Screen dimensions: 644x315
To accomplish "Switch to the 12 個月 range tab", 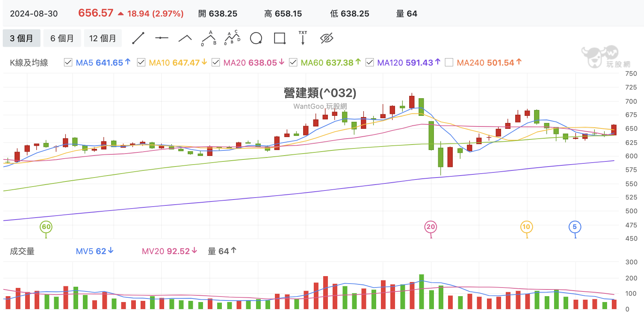I will (x=102, y=38).
